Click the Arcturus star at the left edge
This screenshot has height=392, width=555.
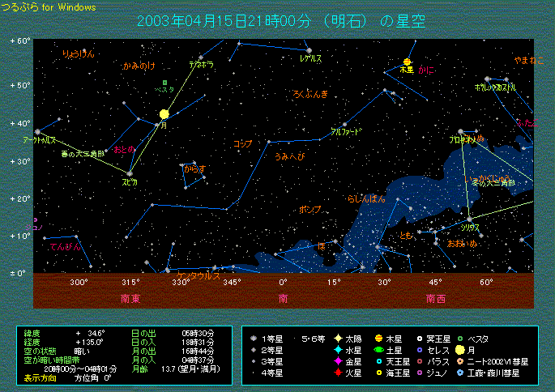pos(37,132)
